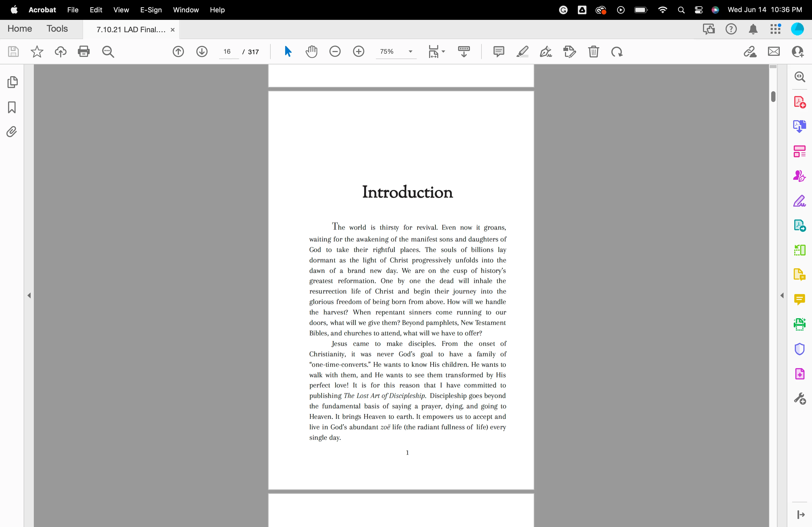This screenshot has height=527, width=812.
Task: Open the E-Sign menu
Action: 151,10
